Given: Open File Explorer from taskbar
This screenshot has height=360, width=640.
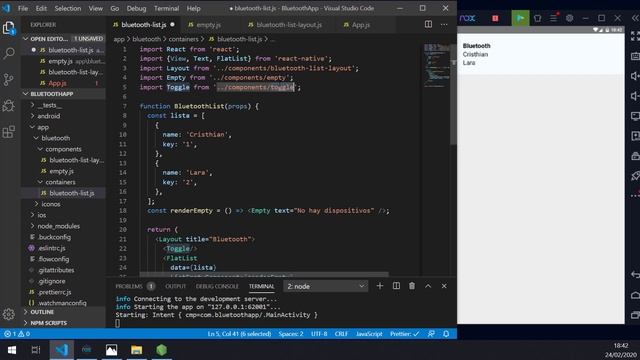Looking at the screenshot, I should click(136, 350).
